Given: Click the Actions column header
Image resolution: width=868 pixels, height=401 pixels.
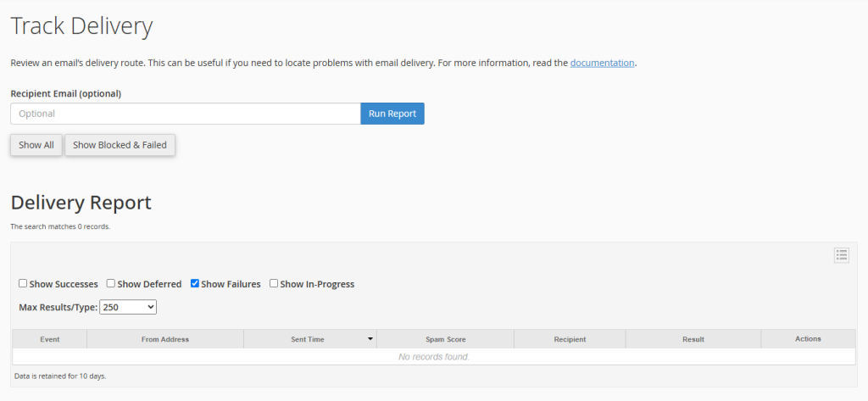Looking at the screenshot, I should 808,339.
